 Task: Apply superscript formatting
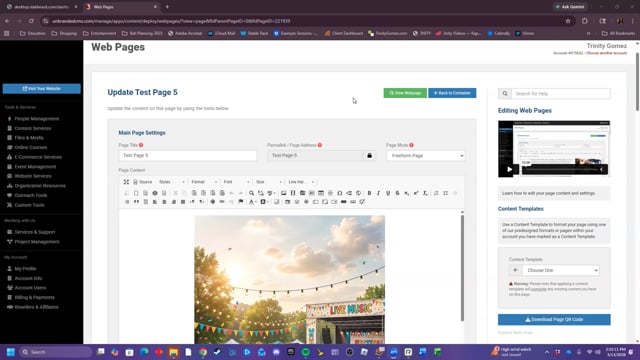coord(416,193)
